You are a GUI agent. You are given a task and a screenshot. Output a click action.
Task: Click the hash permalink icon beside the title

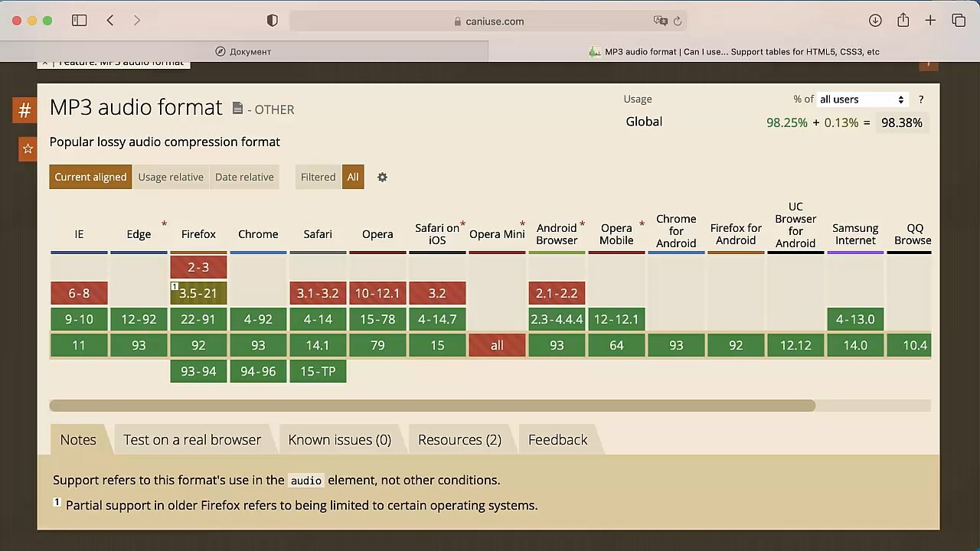(x=24, y=110)
